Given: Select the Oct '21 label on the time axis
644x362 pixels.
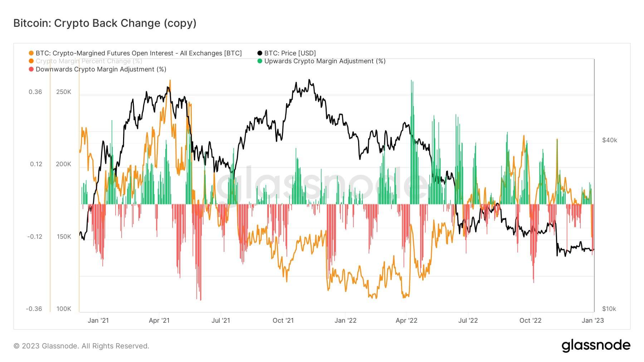Looking at the screenshot, I should tap(283, 321).
